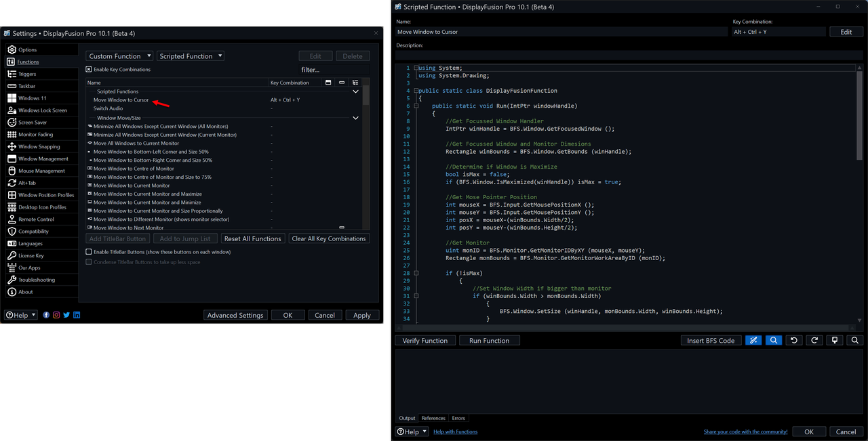Click the Run Function button
The image size is (868, 441).
tap(489, 340)
